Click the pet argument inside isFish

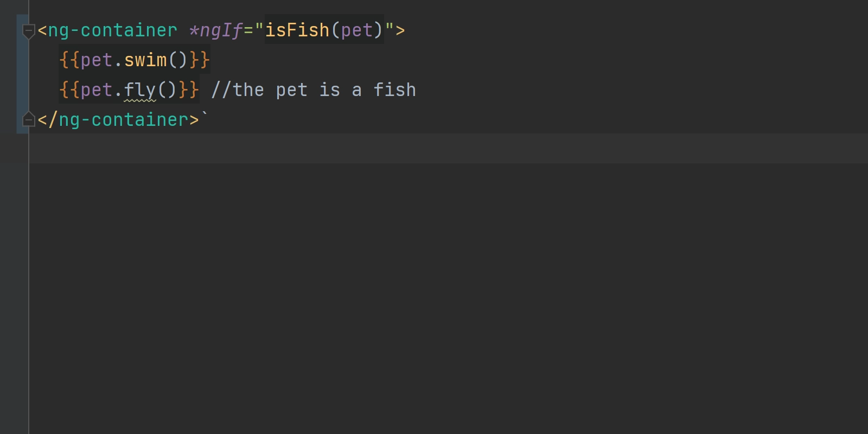[x=357, y=30]
